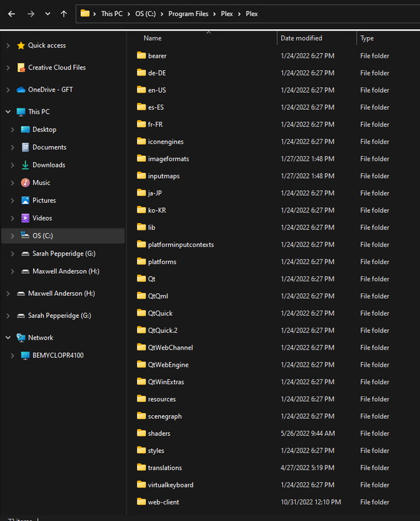
Task: Expand the Videos node chevron
Action: click(13, 218)
